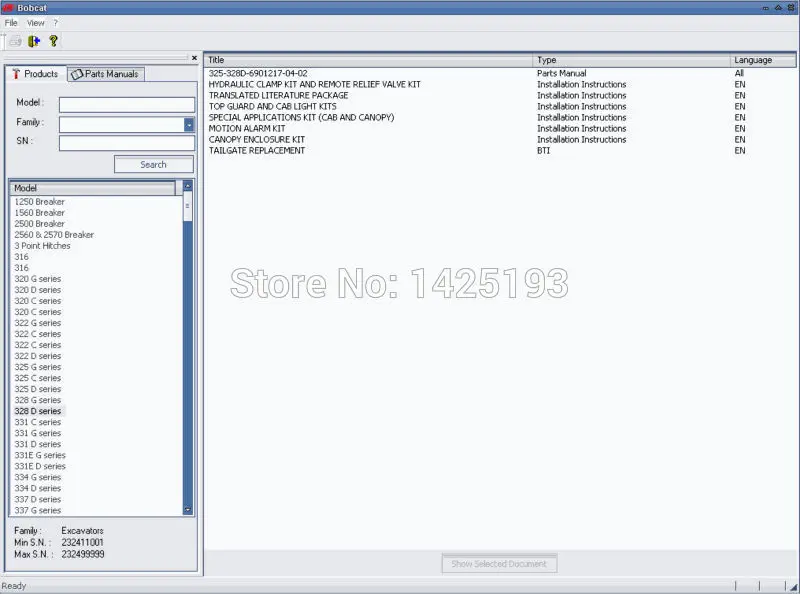Close the left search panel with the x button

click(x=194, y=57)
